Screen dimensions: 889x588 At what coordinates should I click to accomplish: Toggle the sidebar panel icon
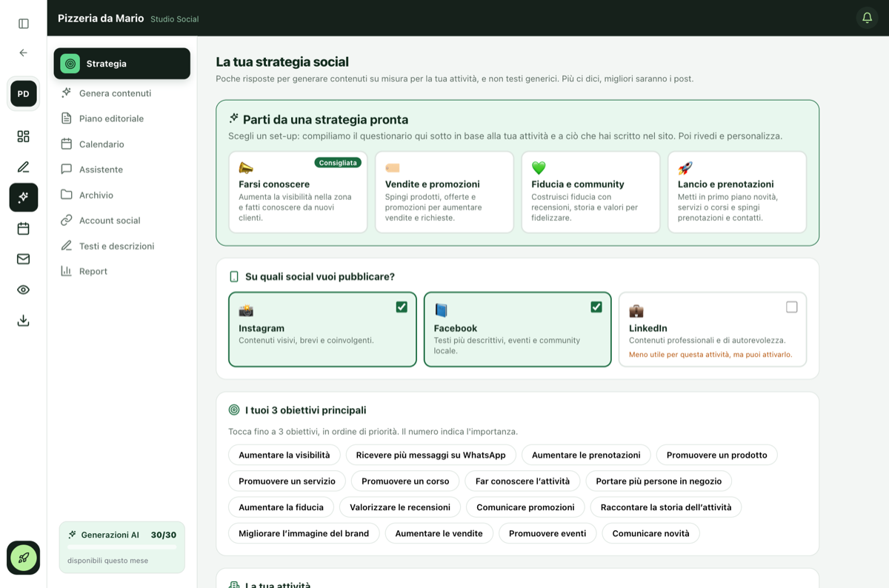click(x=24, y=24)
